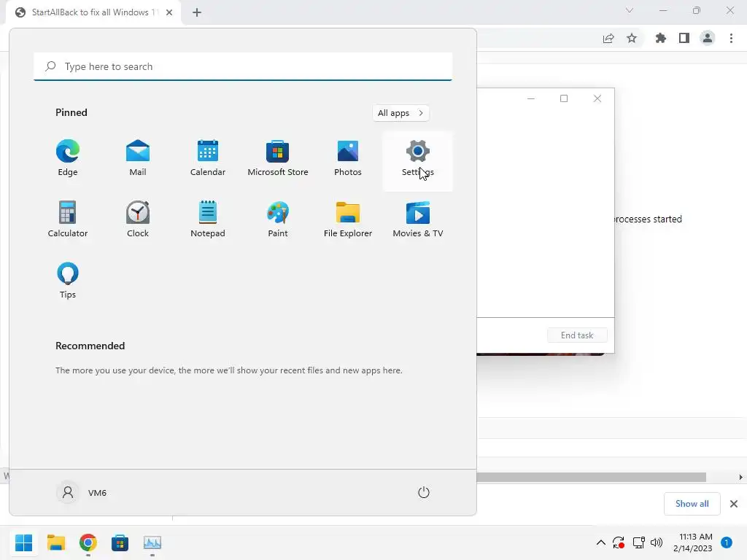
Task: Launch Movies & TV app
Action: pos(418,219)
